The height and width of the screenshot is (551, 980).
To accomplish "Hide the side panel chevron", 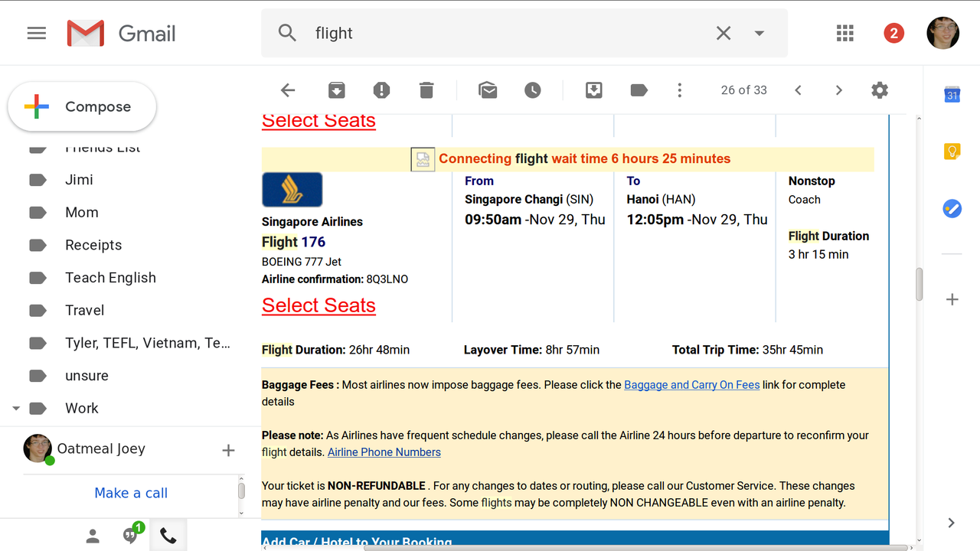I will click(x=952, y=523).
